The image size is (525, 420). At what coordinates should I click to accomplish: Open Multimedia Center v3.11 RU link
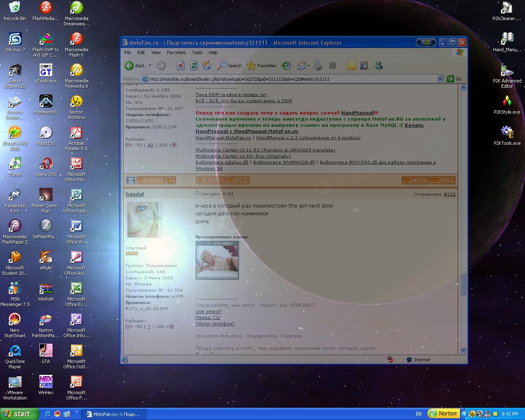tap(265, 150)
